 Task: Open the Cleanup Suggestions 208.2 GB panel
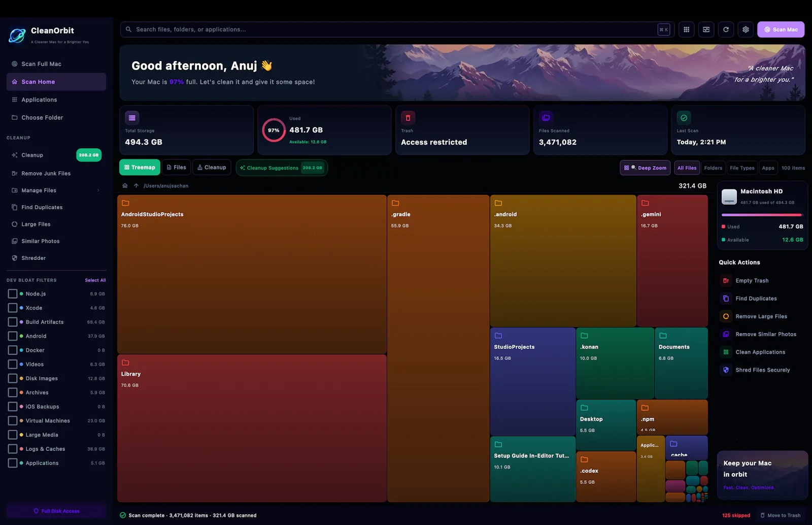click(x=282, y=168)
